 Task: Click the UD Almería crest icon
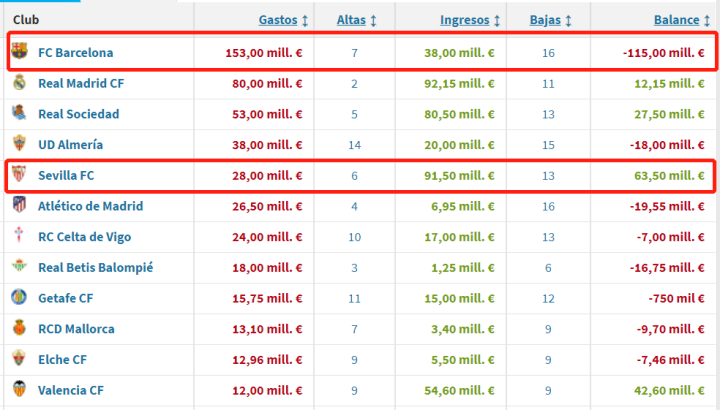click(x=19, y=143)
